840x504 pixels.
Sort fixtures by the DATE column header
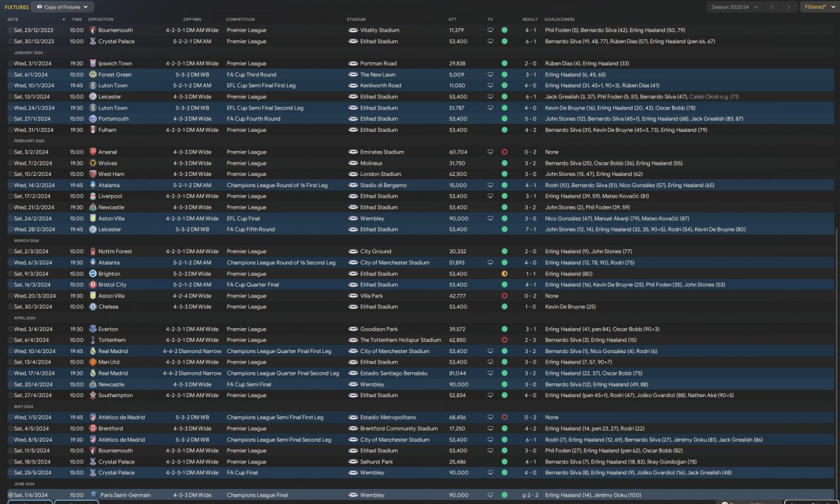tap(13, 20)
